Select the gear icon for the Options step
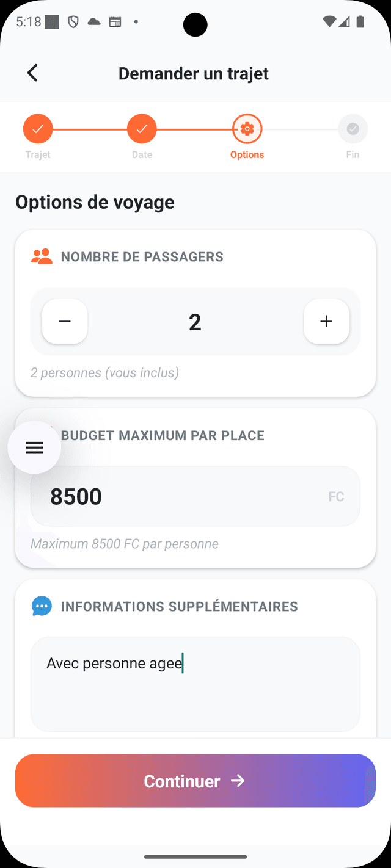Viewport: 391px width, 868px height. coord(247,129)
